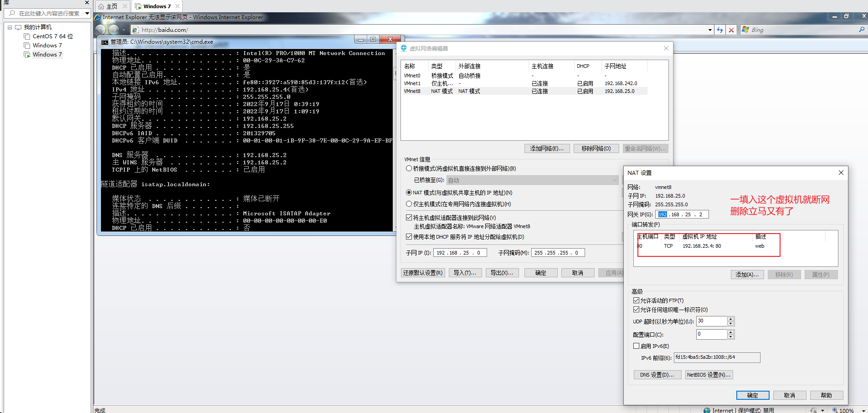Close the library sidebar panel

[87, 3]
